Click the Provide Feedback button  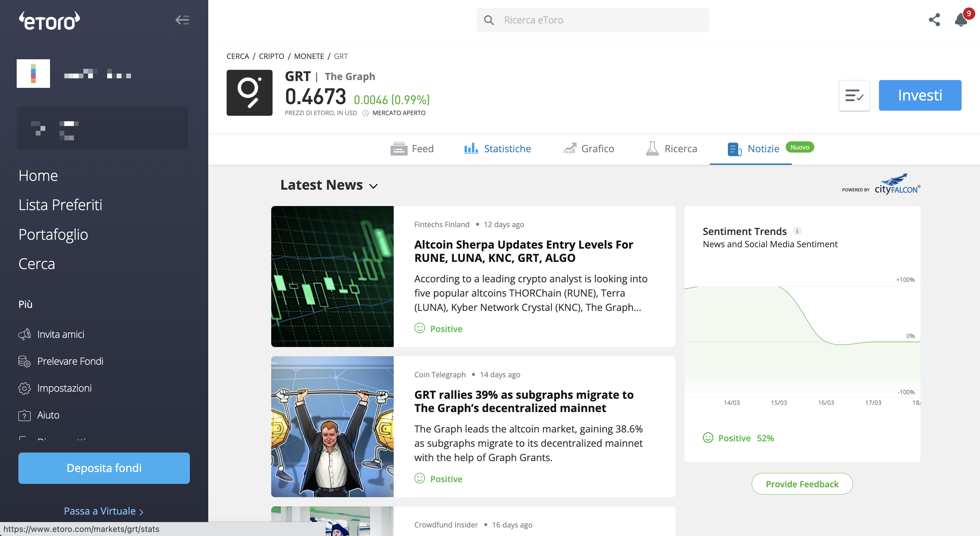(x=802, y=484)
